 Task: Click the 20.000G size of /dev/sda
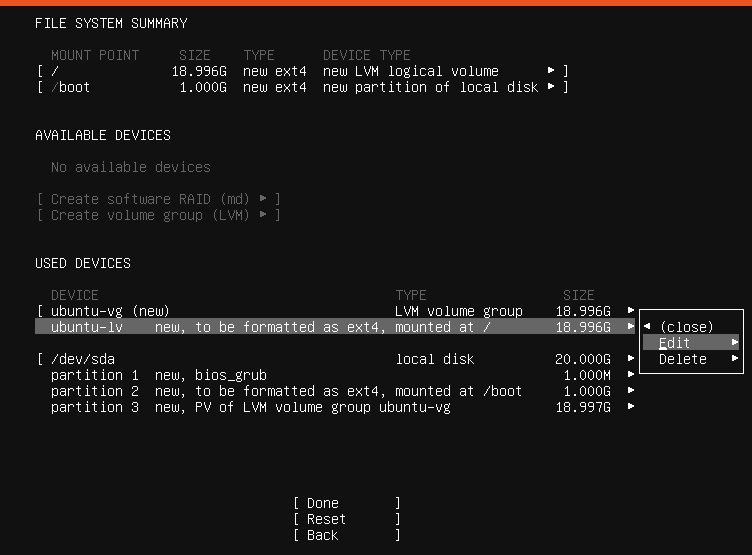click(583, 359)
